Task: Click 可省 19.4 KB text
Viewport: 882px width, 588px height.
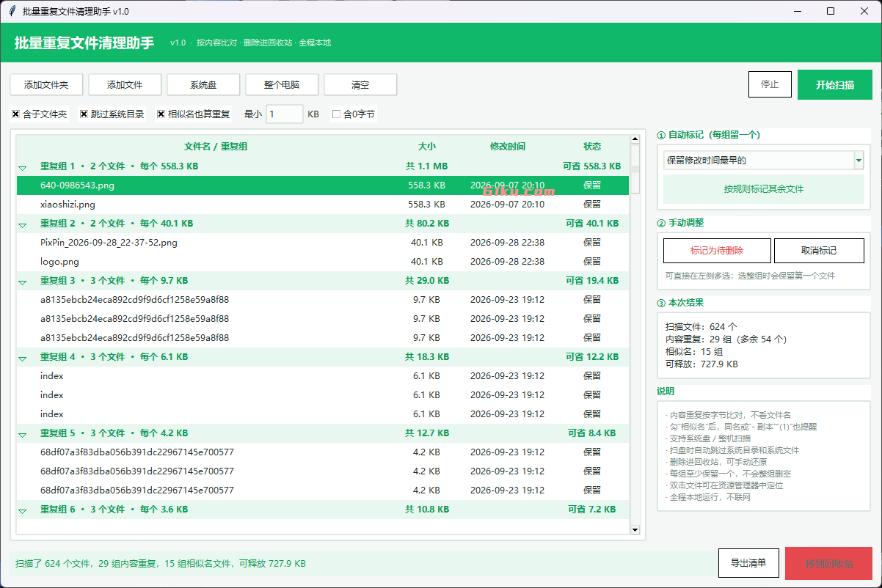Action: 592,281
